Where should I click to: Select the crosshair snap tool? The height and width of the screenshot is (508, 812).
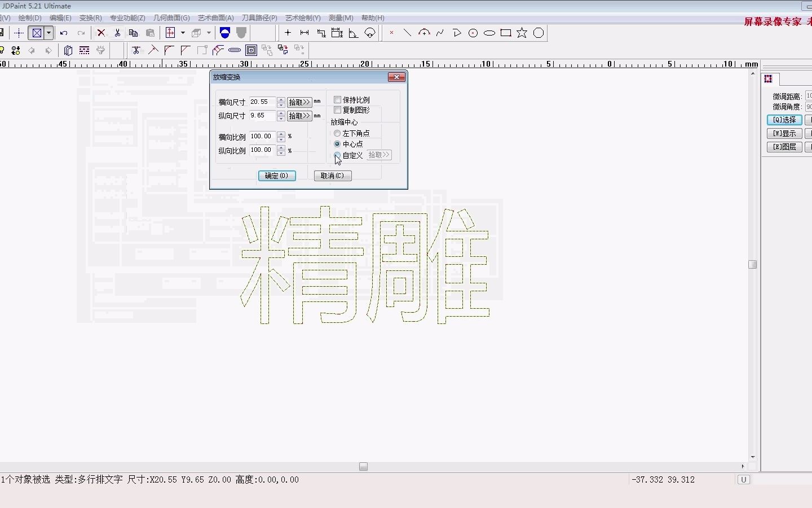pos(19,33)
